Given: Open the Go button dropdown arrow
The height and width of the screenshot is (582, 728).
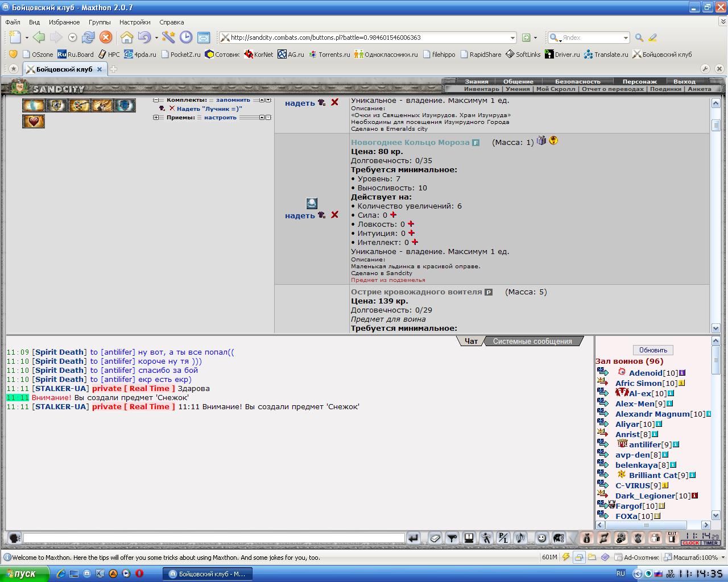Looking at the screenshot, I should 535,38.
